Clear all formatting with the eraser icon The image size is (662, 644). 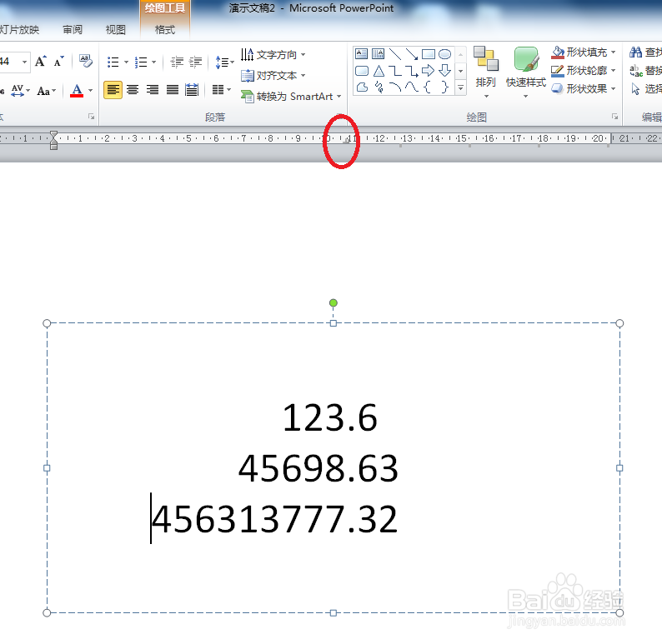click(x=86, y=61)
